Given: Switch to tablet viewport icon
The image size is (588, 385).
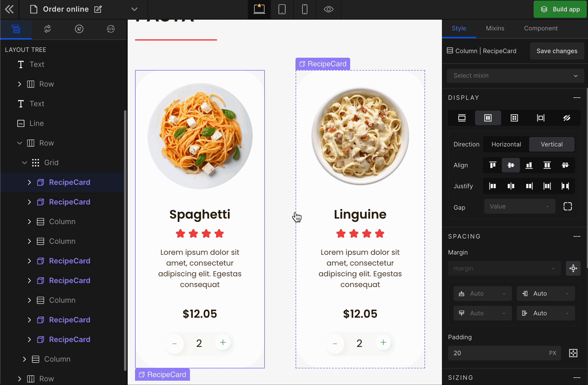Looking at the screenshot, I should tap(282, 9).
